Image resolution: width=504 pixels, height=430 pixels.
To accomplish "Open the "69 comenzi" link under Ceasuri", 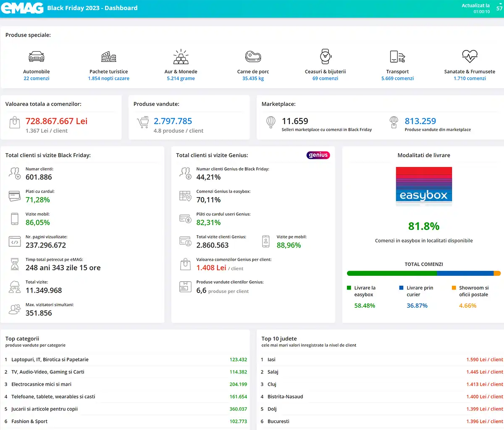I will coord(325,79).
